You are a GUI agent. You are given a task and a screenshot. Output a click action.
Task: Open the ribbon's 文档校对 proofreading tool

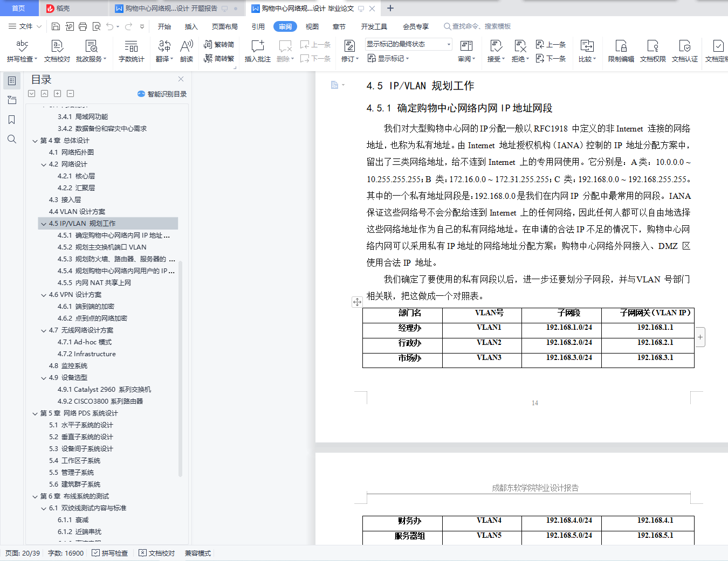coord(57,51)
